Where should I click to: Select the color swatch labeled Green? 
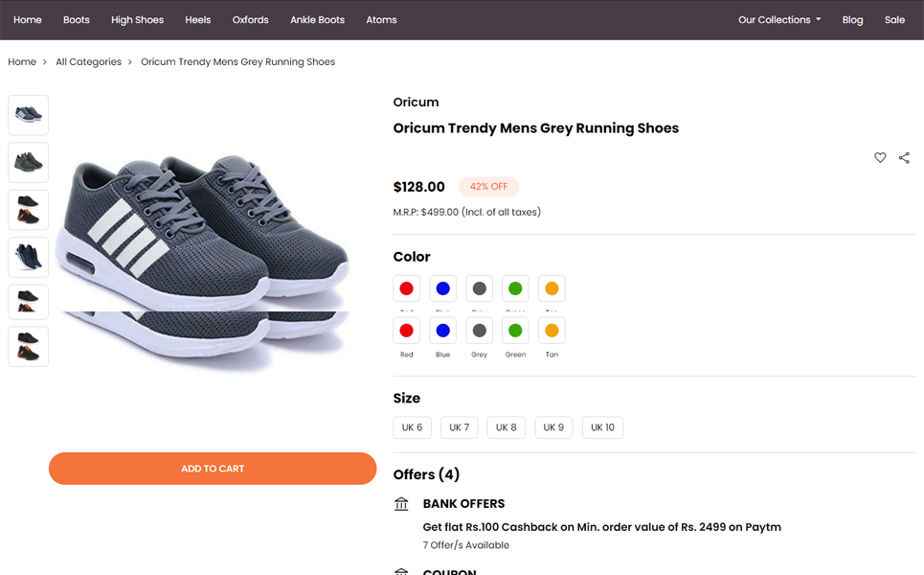pos(515,332)
